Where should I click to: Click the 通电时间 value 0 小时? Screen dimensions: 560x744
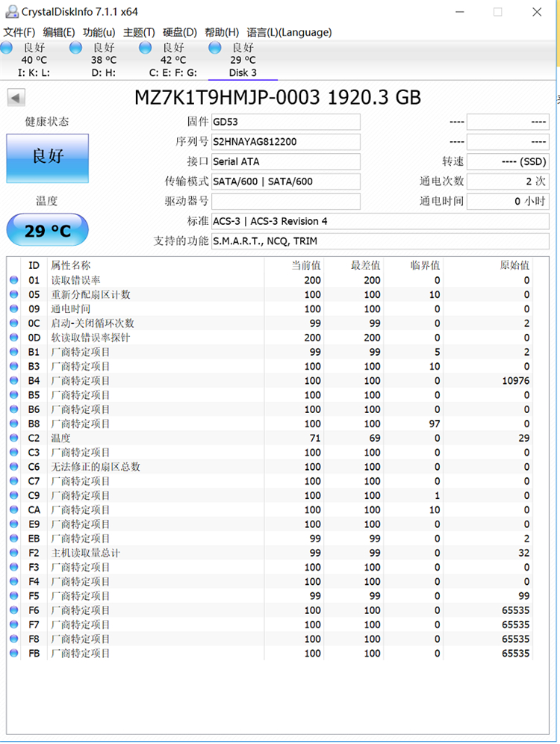coord(508,202)
